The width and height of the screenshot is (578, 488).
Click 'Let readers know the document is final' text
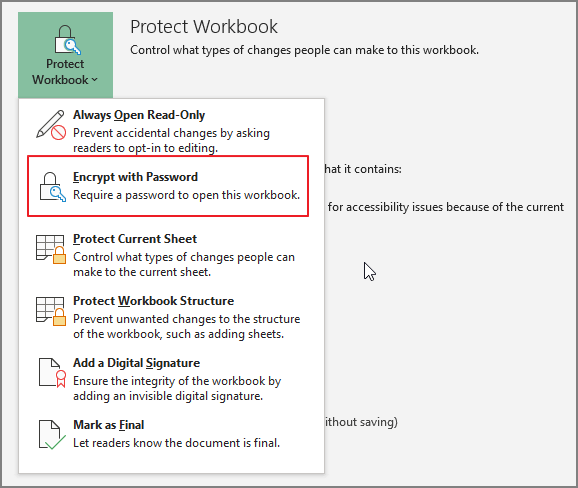[x=176, y=443]
